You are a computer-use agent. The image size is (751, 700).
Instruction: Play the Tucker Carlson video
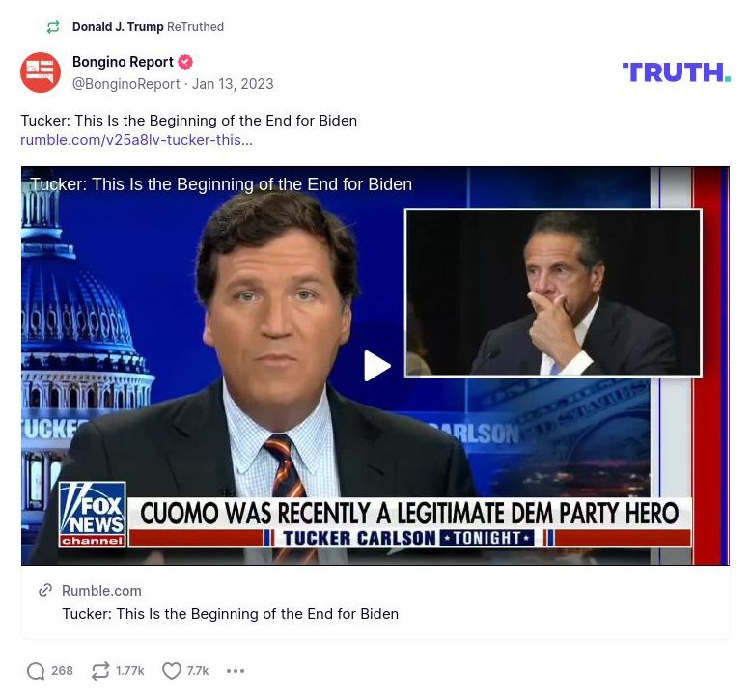point(376,366)
